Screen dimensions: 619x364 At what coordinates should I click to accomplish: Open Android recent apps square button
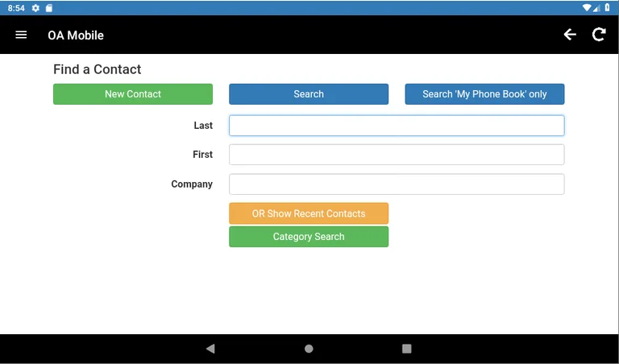point(406,349)
